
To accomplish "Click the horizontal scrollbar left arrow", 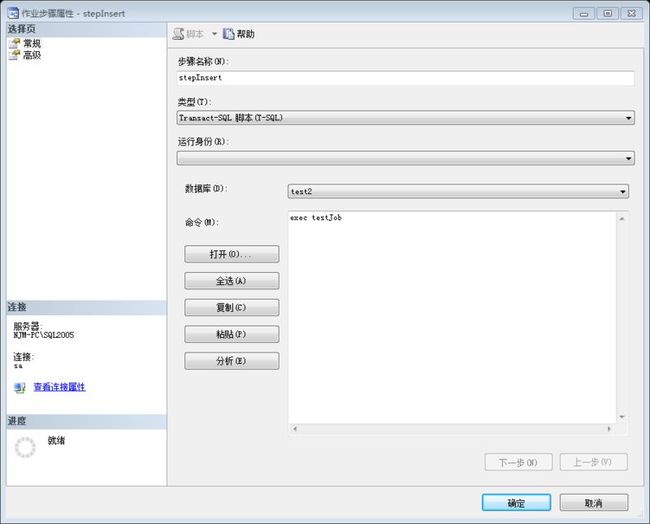I will [x=295, y=429].
